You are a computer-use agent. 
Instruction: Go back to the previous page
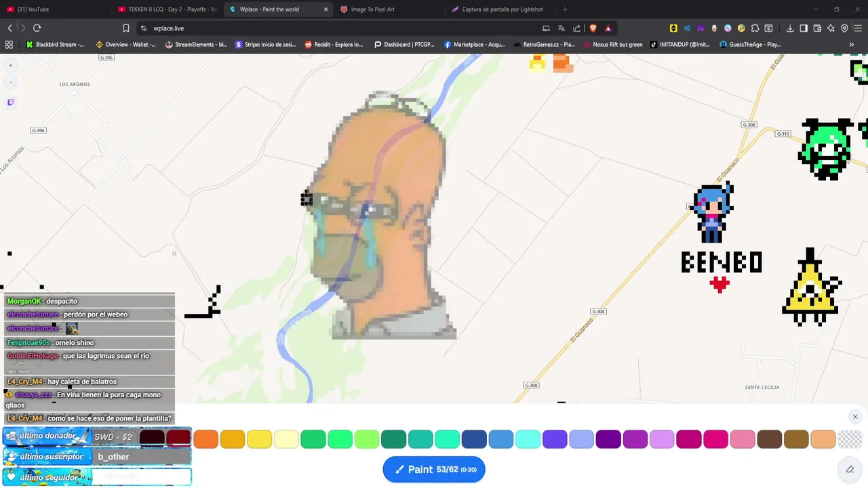(9, 28)
